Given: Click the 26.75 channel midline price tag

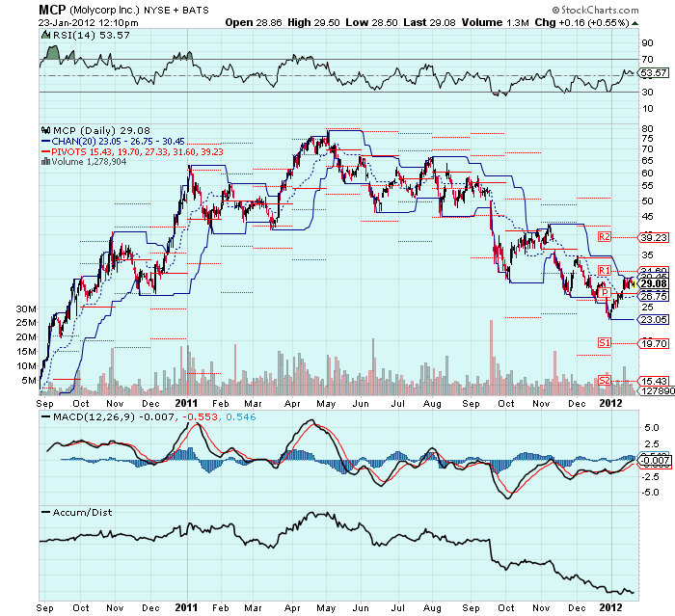Looking at the screenshot, I should point(654,296).
